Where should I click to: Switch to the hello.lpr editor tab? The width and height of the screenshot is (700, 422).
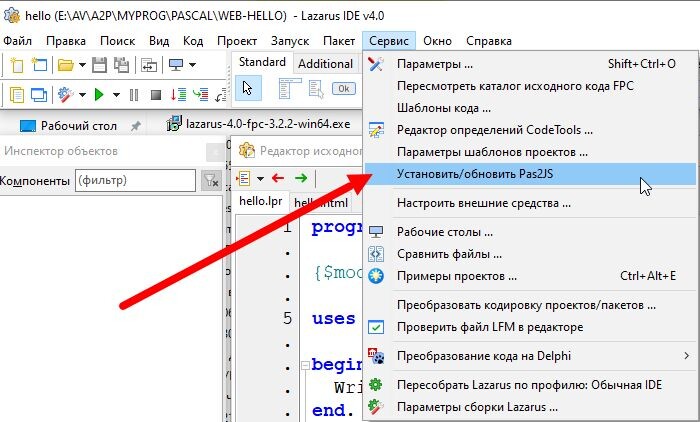tap(261, 201)
